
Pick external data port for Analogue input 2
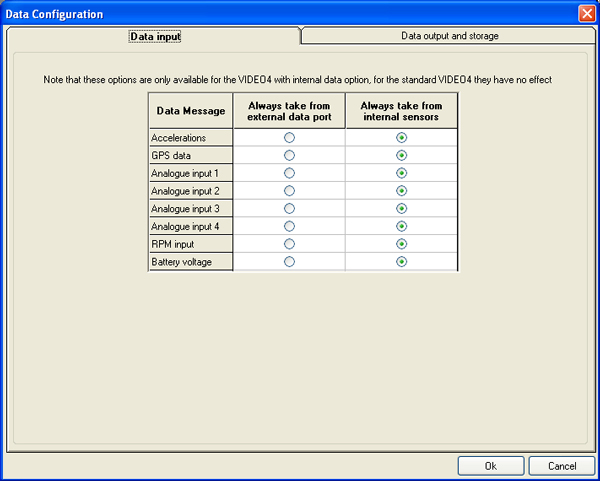click(x=289, y=190)
